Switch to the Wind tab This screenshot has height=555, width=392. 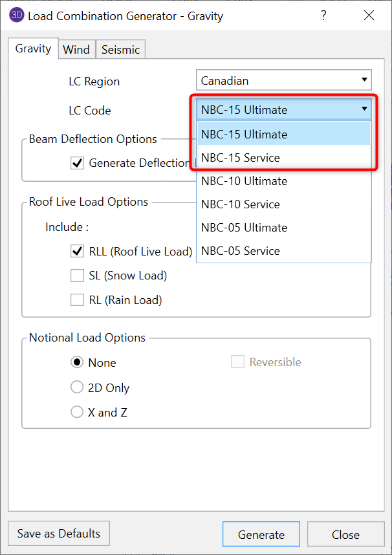click(76, 49)
